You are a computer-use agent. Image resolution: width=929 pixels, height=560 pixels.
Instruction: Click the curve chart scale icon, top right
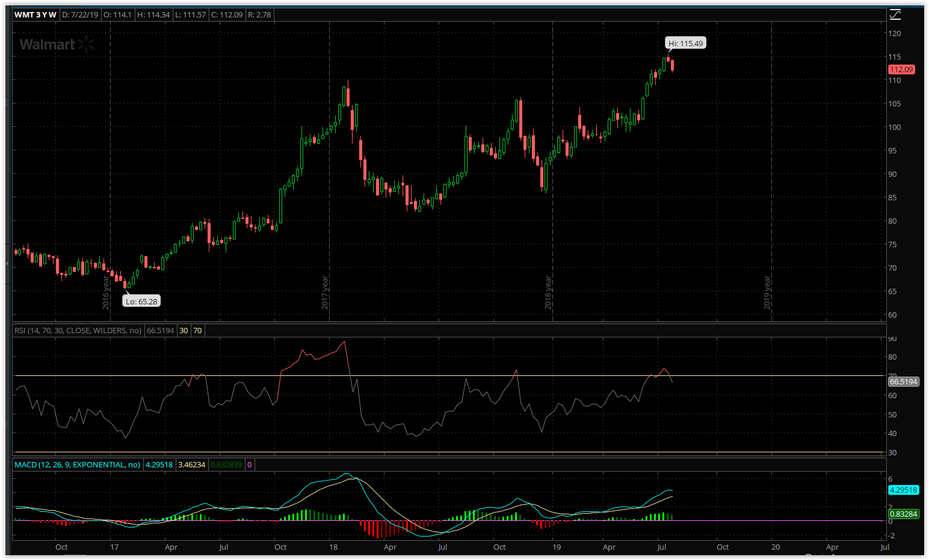pos(895,14)
